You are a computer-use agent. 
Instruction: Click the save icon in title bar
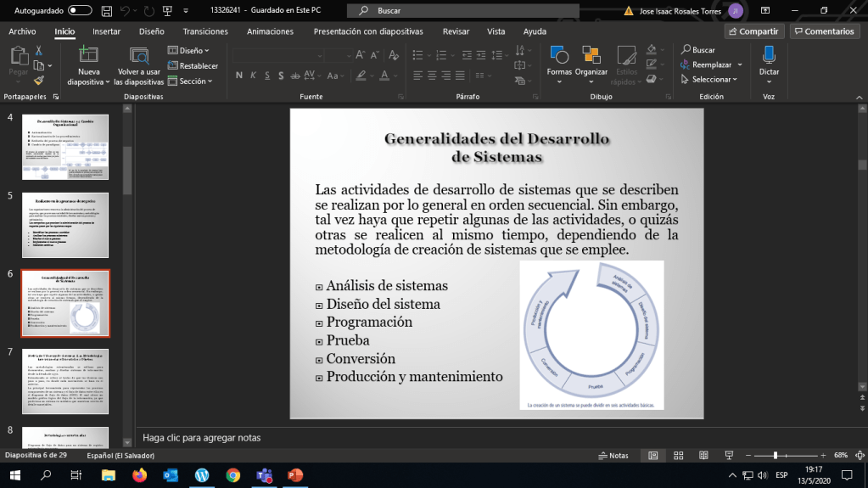105,10
